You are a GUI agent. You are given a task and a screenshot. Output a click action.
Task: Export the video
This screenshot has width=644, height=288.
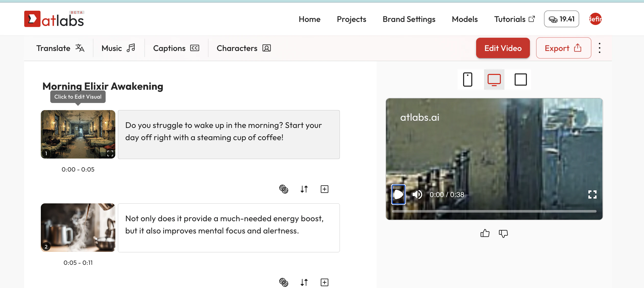pyautogui.click(x=563, y=48)
